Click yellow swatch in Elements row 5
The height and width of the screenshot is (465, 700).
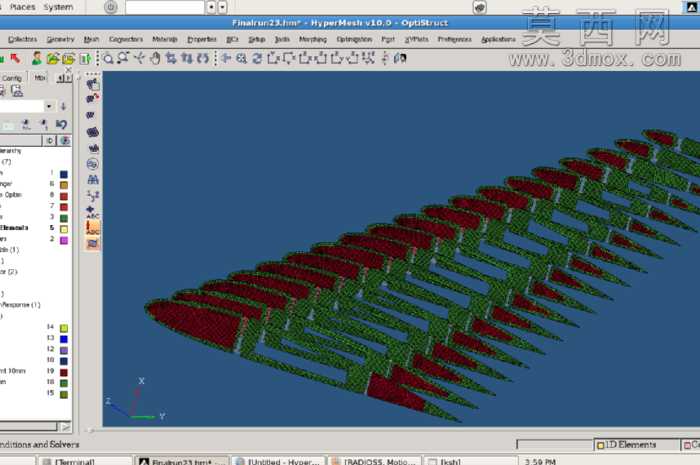pyautogui.click(x=64, y=229)
